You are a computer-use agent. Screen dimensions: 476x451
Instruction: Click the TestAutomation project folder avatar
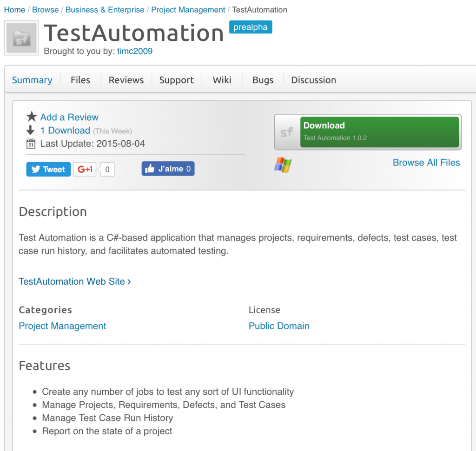tap(21, 38)
